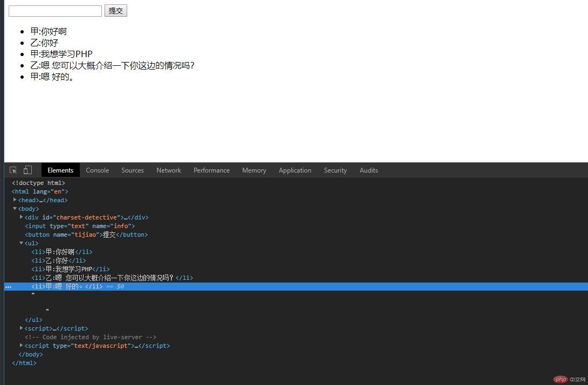Select the li node starting 乙:嗯 您可以
This screenshot has width=588, height=385.
click(112, 278)
